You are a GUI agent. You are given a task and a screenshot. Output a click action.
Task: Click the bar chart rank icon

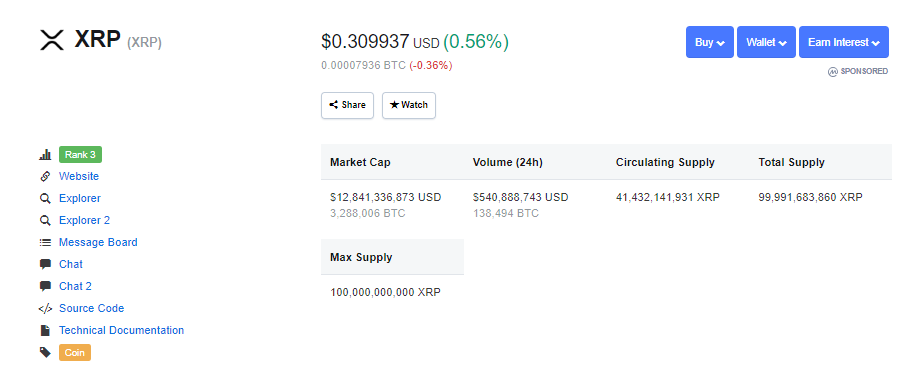tap(45, 155)
